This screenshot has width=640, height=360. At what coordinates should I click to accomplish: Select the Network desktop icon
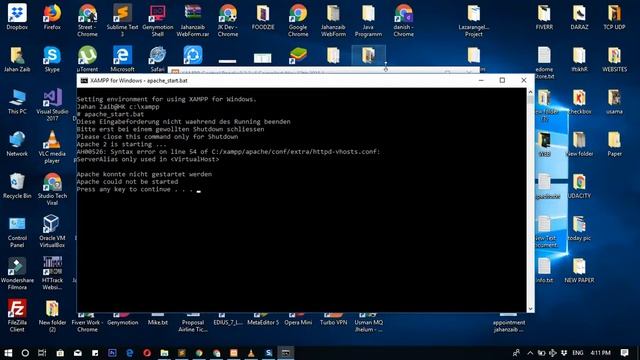(x=17, y=144)
